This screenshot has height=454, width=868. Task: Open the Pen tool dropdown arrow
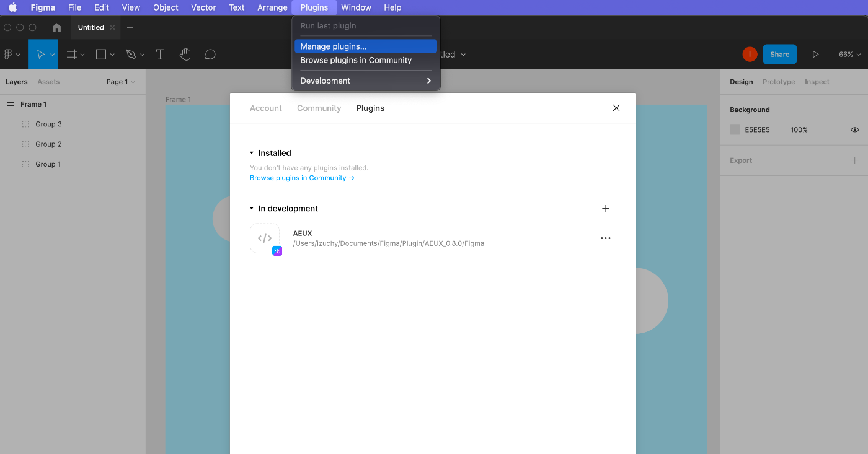pos(142,55)
